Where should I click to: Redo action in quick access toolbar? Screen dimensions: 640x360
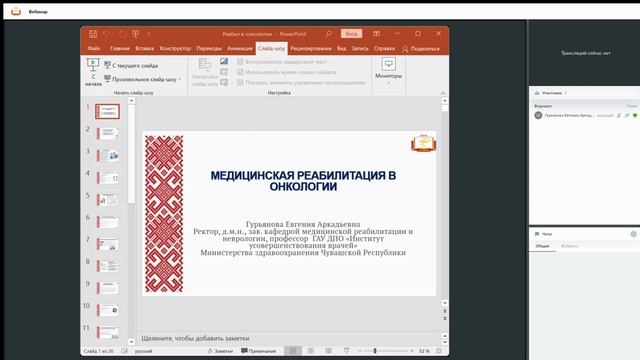point(122,34)
